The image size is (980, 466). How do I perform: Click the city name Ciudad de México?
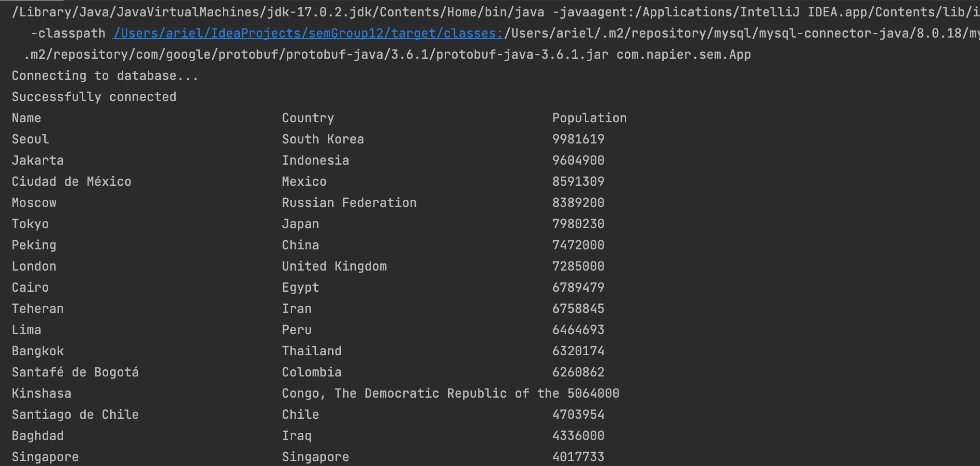pos(72,181)
